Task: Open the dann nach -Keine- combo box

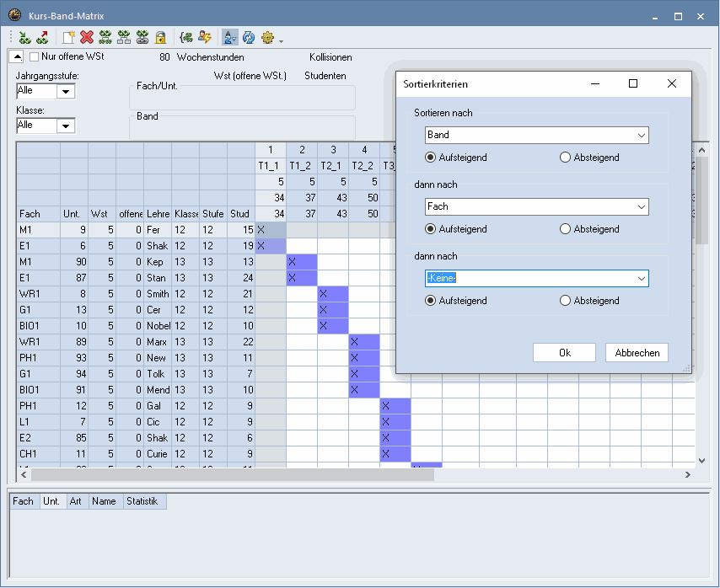Action: click(537, 278)
